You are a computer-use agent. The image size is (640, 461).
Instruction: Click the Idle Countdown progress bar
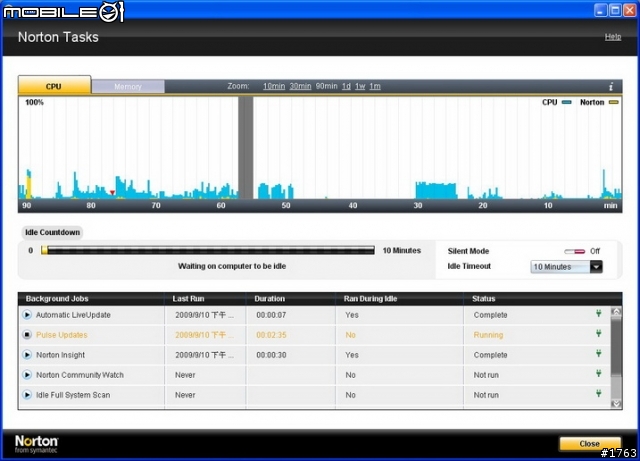(x=208, y=250)
